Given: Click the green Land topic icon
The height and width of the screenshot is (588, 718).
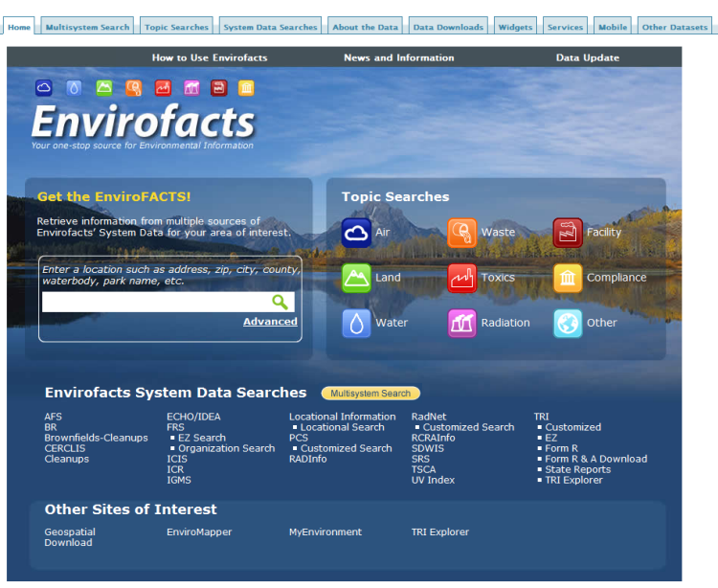Looking at the screenshot, I should click(x=356, y=278).
